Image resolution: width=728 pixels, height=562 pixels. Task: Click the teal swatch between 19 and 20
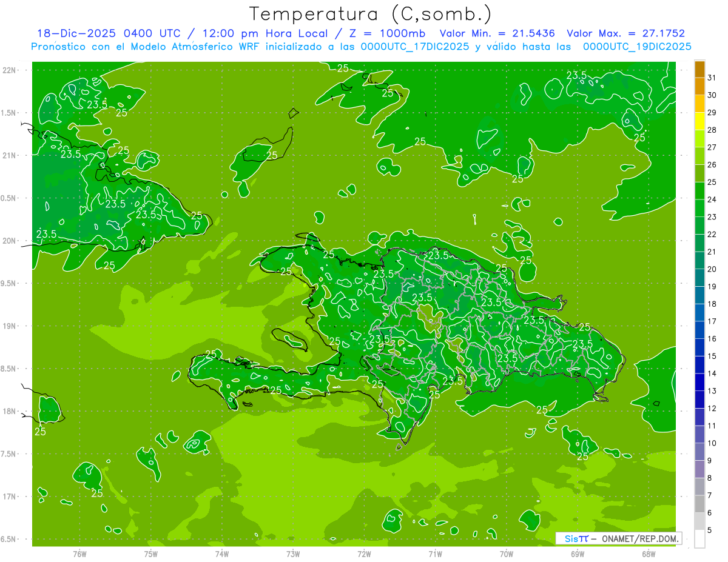tap(699, 278)
